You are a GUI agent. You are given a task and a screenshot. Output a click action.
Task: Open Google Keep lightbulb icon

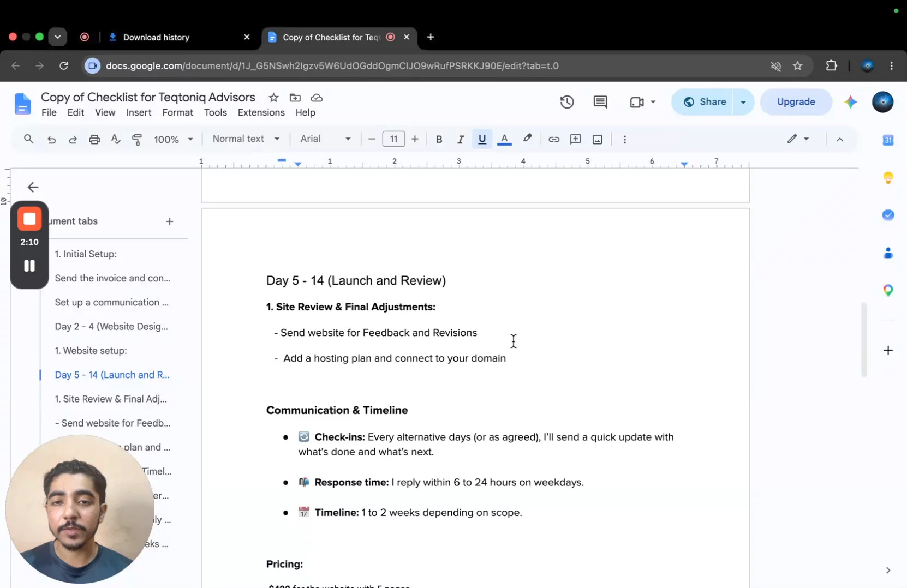pos(888,178)
